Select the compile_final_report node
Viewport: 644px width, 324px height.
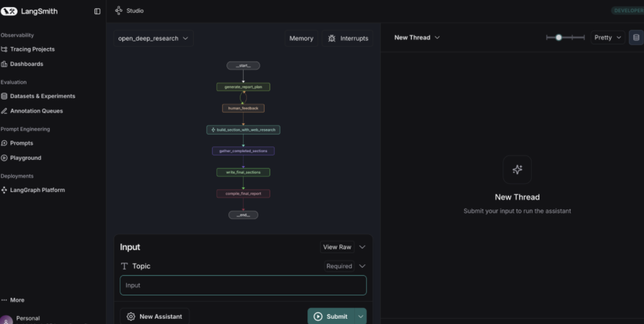pyautogui.click(x=243, y=194)
